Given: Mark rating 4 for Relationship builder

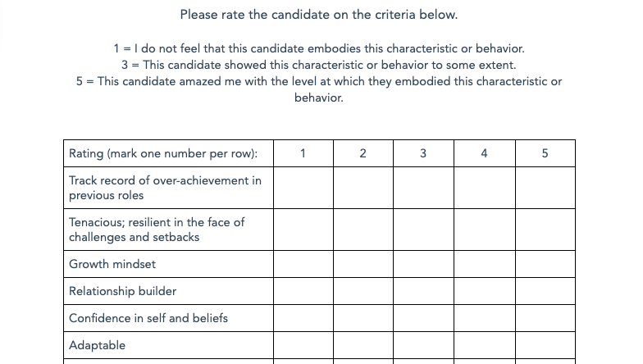Looking at the screenshot, I should point(485,291).
